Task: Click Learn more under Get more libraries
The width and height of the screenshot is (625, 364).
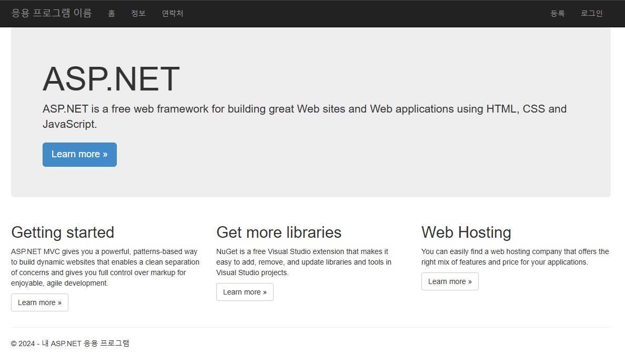Action: [245, 292]
